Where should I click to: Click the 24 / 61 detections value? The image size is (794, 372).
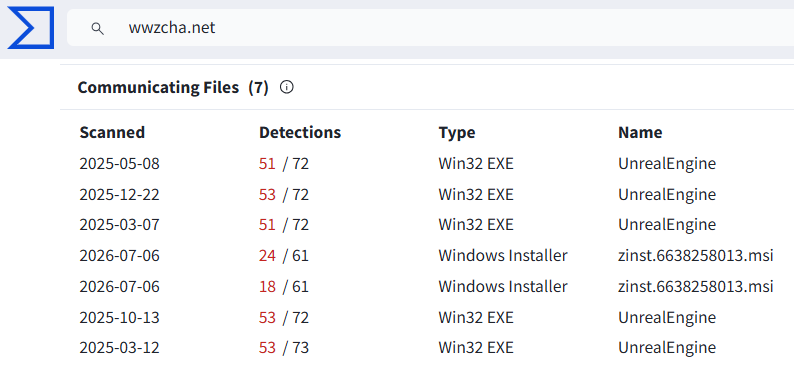[x=284, y=256]
